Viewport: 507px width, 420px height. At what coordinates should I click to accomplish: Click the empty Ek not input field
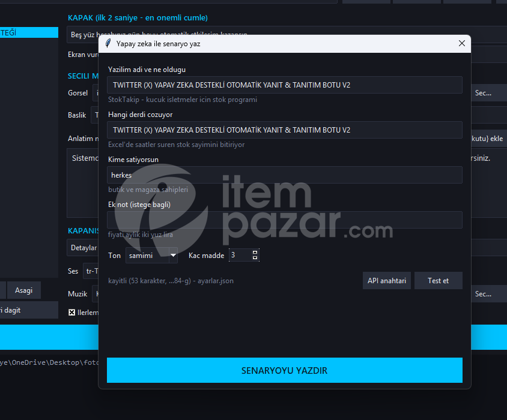click(285, 220)
